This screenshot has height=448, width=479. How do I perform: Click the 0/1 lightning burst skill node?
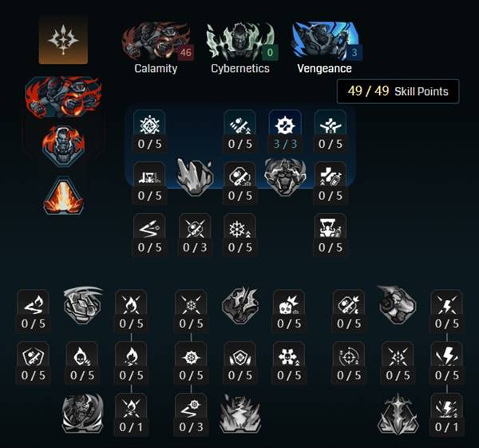[x=446, y=414]
